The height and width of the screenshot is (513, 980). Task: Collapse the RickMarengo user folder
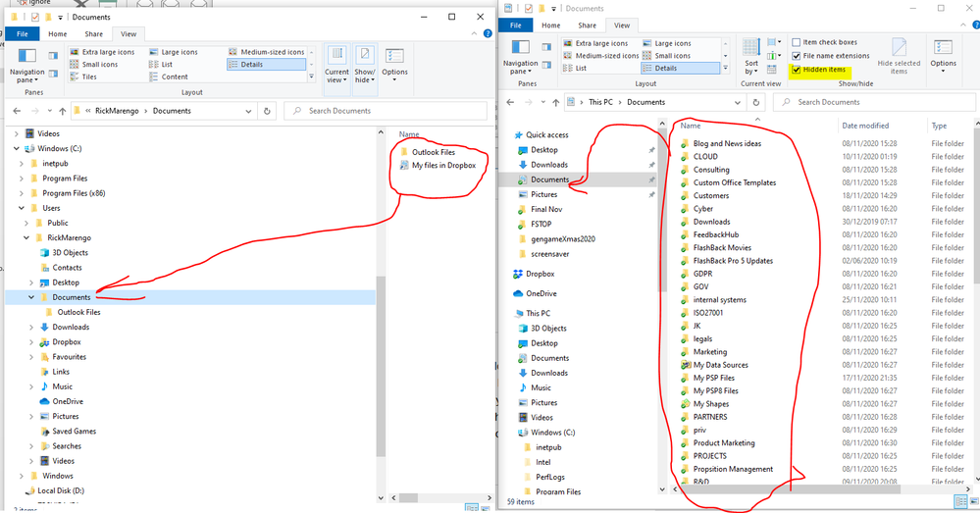[x=26, y=237]
